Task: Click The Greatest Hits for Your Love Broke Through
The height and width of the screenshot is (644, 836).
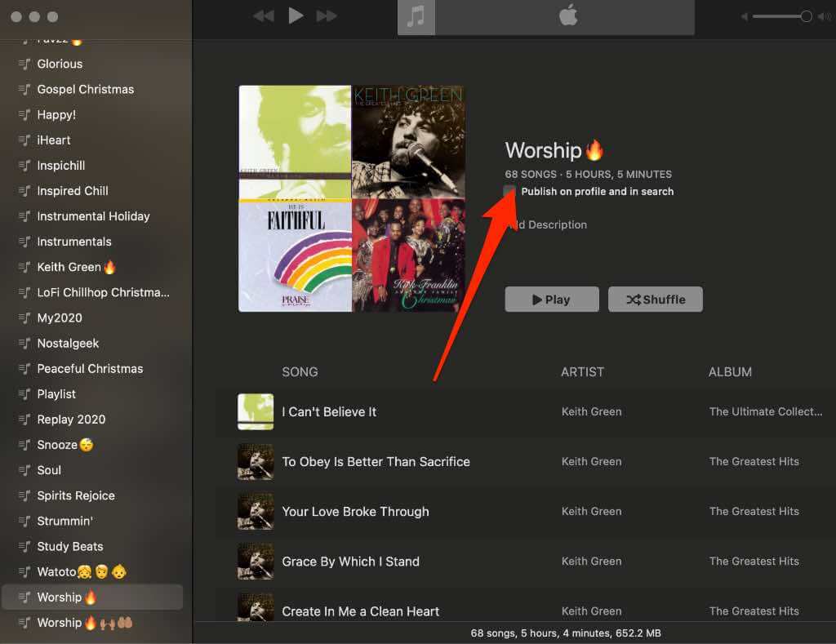Action: [754, 511]
